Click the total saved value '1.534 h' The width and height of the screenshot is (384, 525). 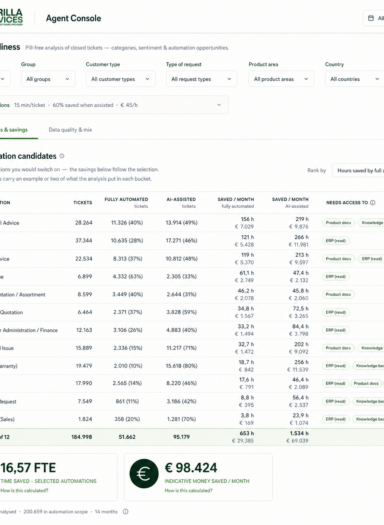299,434
